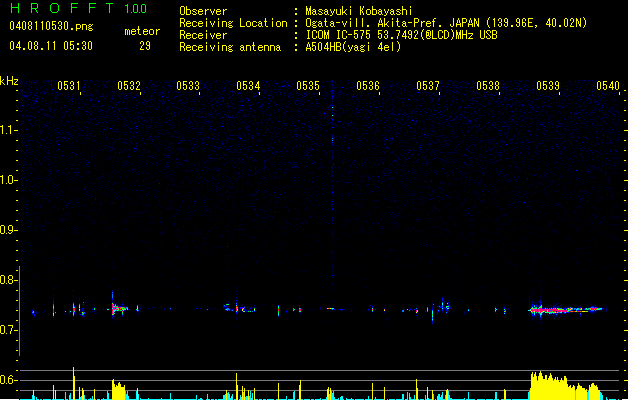This screenshot has height=400, width=629.
Task: Click the 0534 time marker
Action: [x=248, y=85]
